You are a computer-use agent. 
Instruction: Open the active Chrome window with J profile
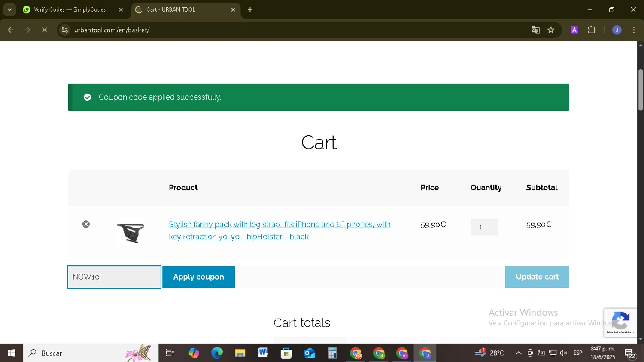[425, 353]
